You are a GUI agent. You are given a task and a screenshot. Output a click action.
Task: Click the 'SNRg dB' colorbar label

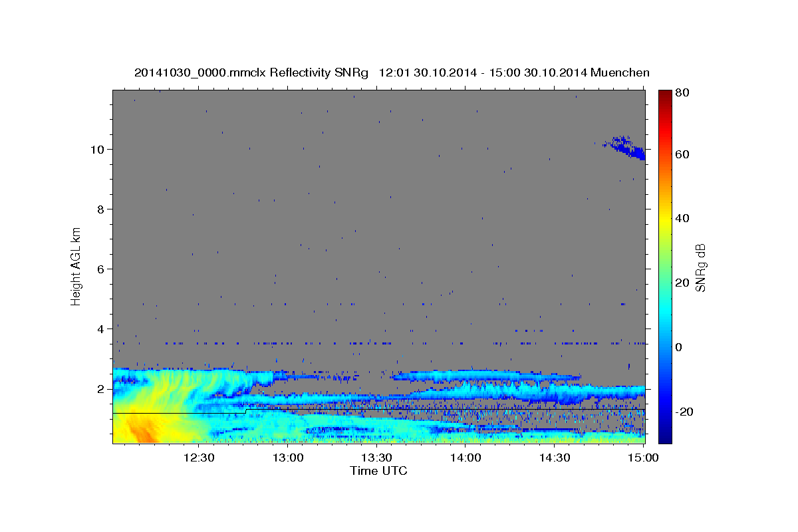[x=701, y=267]
